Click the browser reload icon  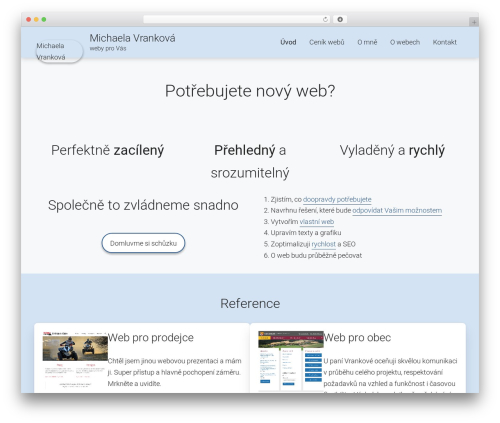click(x=325, y=19)
